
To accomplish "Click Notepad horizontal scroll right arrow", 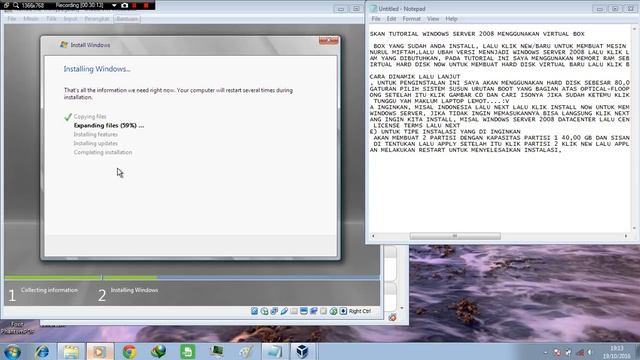I will (x=626, y=236).
